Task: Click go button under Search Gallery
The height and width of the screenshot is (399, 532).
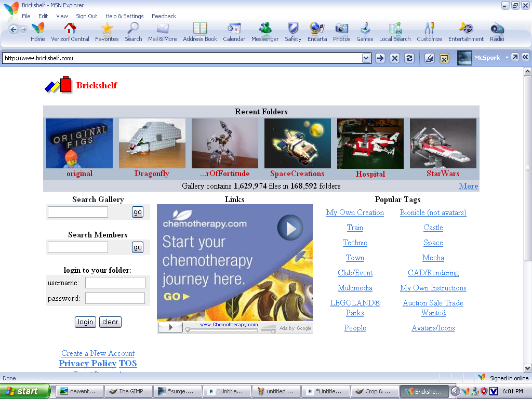Action: [x=137, y=212]
